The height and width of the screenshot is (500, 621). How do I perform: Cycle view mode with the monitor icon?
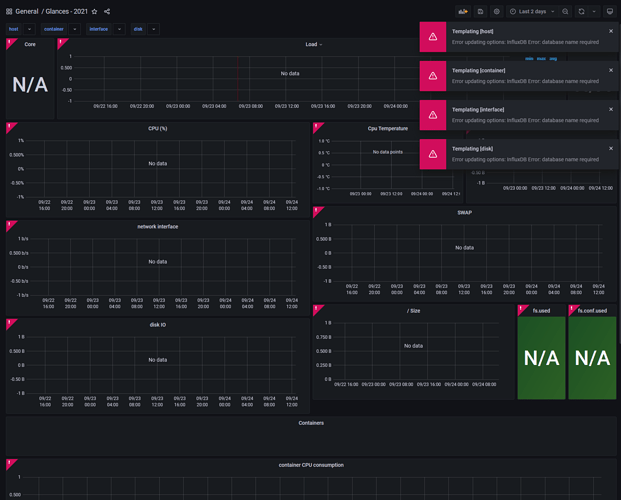[609, 11]
